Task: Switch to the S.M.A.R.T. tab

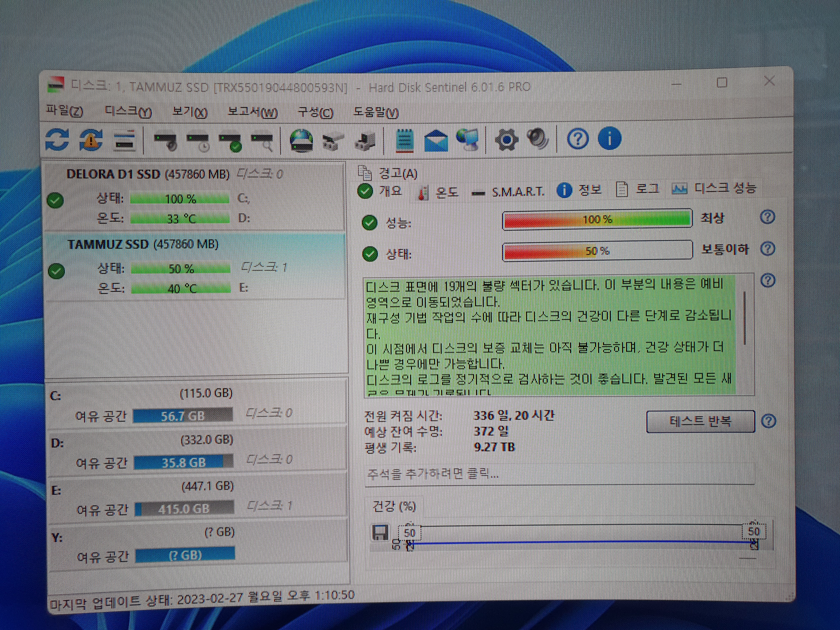Action: (x=507, y=192)
